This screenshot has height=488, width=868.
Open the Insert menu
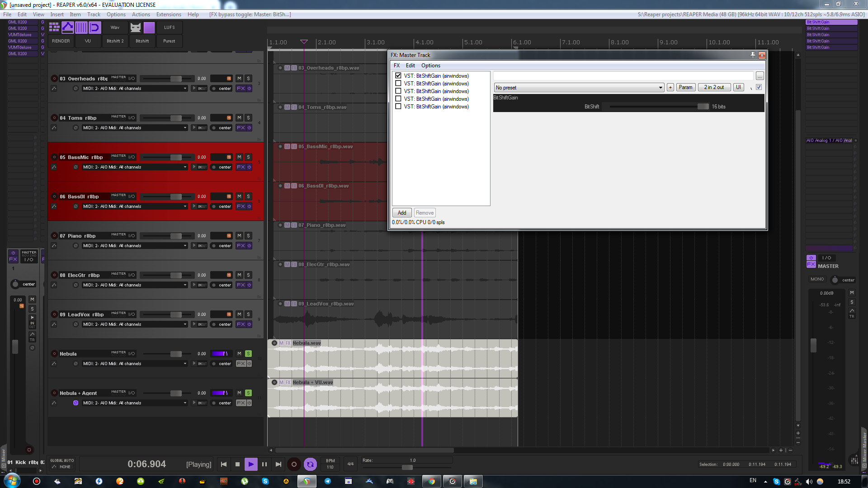point(57,14)
